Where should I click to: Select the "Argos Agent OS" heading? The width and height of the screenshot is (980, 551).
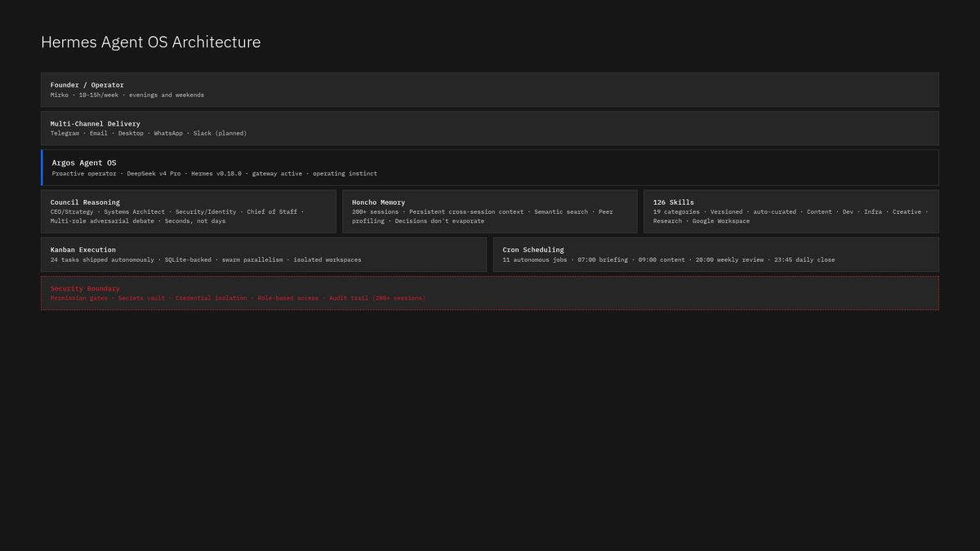coord(84,163)
